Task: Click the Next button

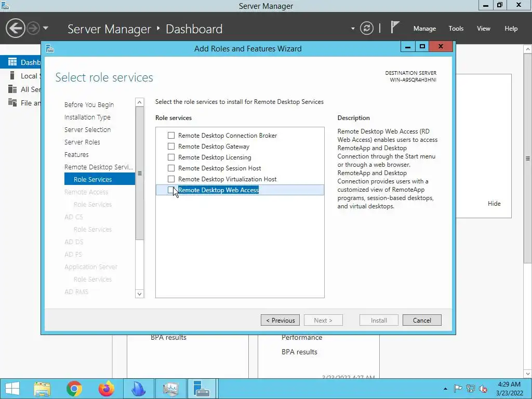Action: coord(323,320)
